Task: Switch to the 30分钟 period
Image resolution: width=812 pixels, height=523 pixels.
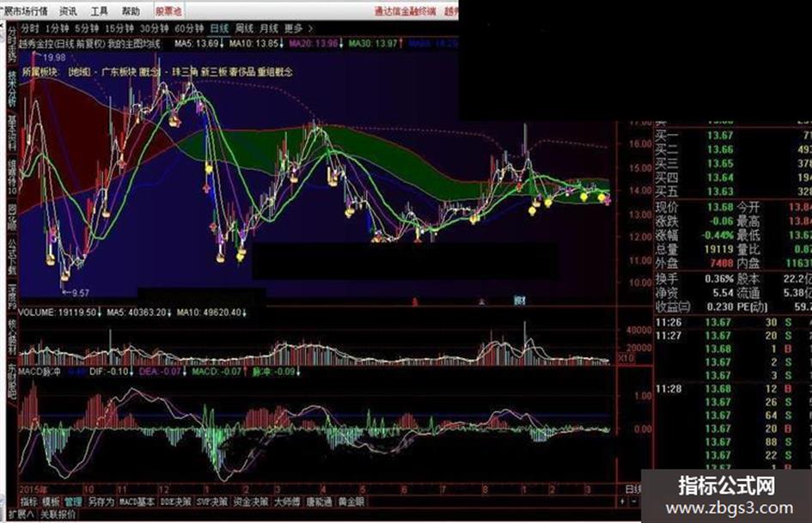Action: [x=155, y=28]
